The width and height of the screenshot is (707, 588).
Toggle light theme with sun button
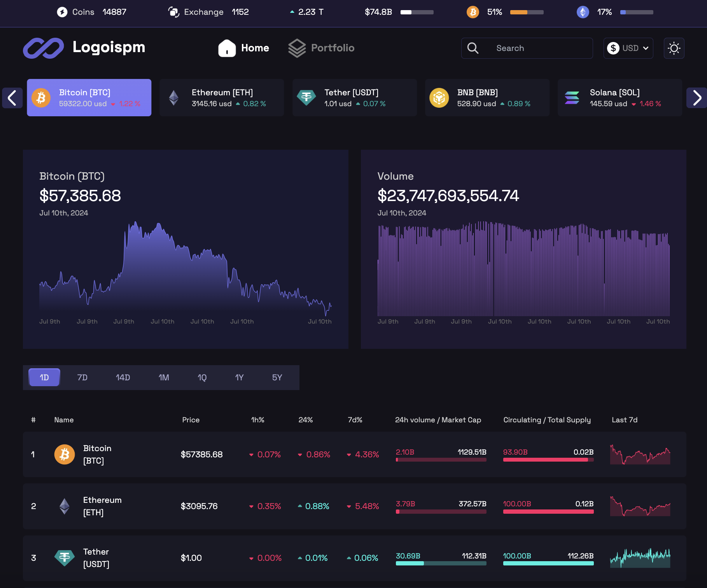click(674, 48)
